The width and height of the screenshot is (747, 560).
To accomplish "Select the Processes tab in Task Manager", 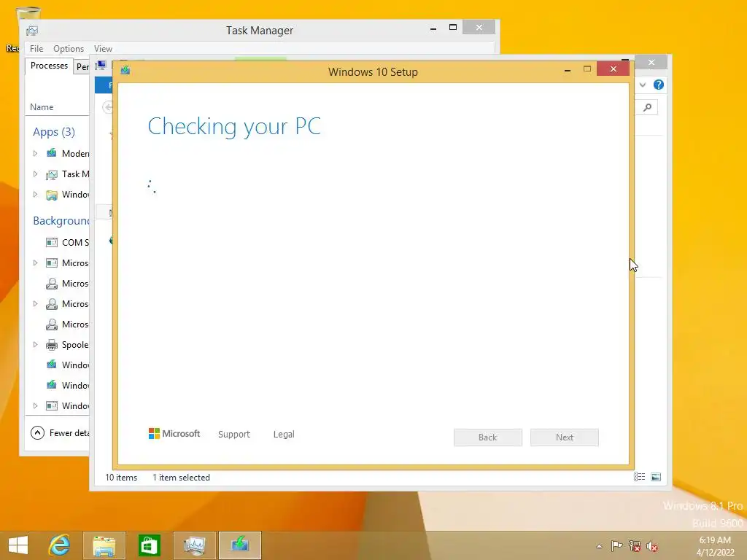I will (x=49, y=66).
